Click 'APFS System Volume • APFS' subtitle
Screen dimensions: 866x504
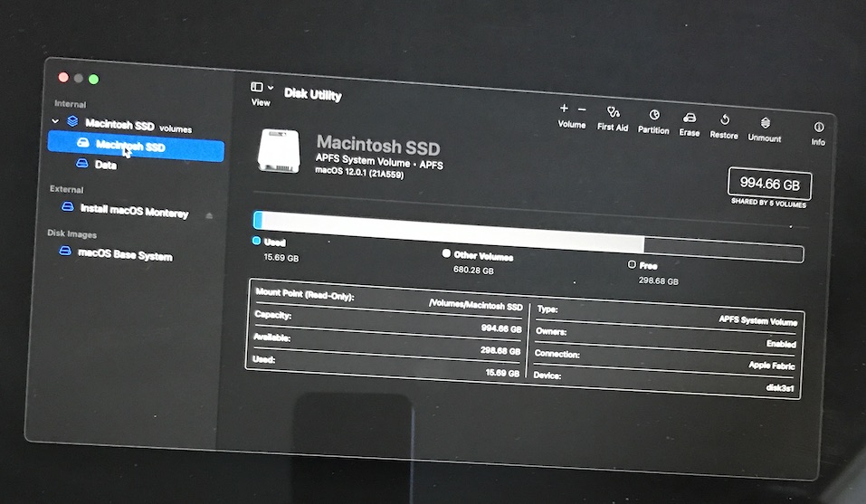click(379, 162)
